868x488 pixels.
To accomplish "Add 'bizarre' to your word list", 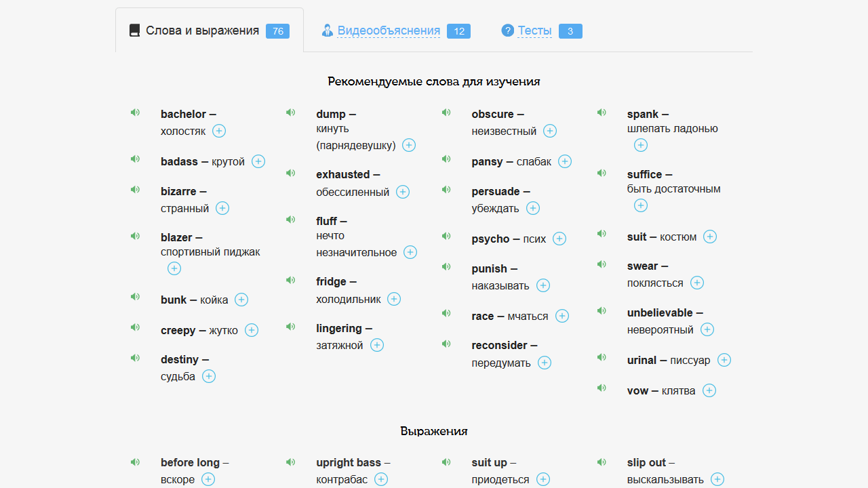I will [x=222, y=208].
